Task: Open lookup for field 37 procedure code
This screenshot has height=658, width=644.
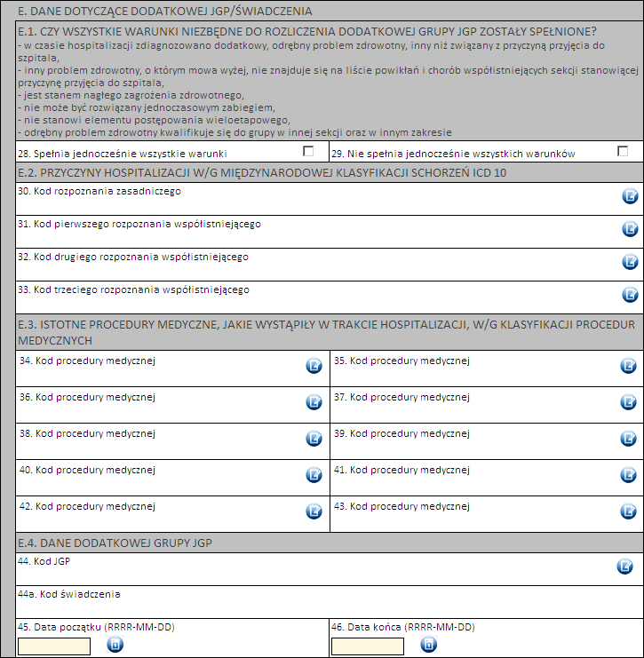Action: tap(629, 402)
